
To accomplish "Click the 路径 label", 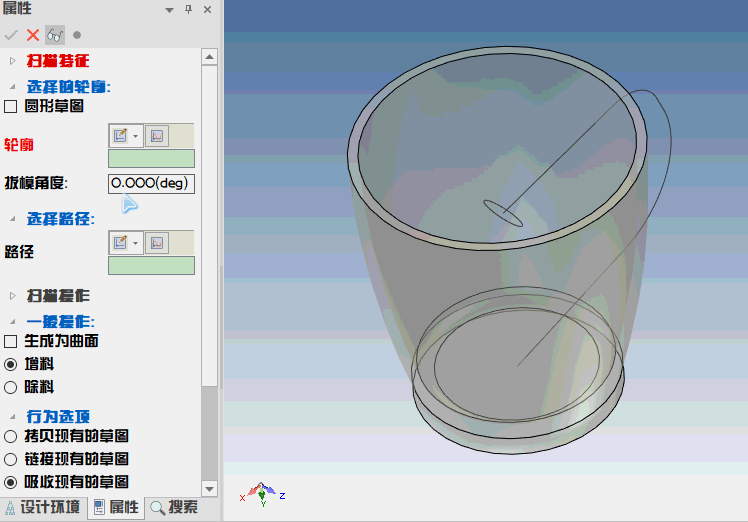I will 19,251.
